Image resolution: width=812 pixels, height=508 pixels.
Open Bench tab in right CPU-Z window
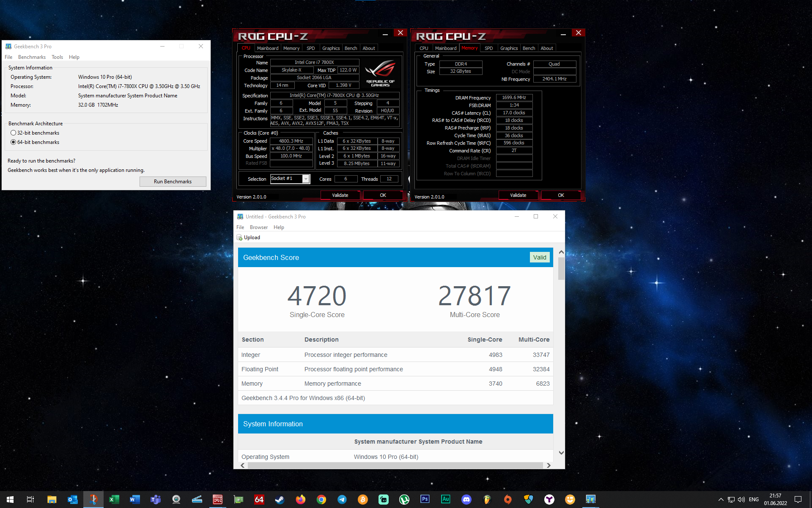tap(529, 48)
